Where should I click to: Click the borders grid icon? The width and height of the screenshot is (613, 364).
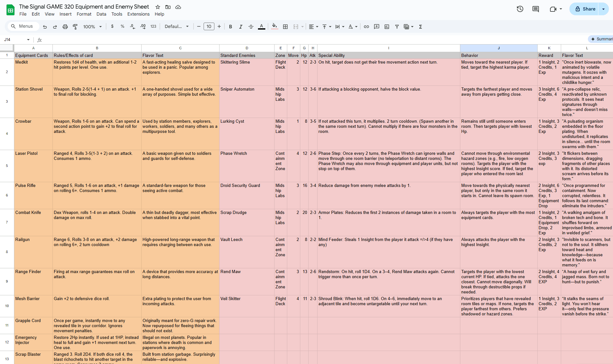pyautogui.click(x=285, y=27)
